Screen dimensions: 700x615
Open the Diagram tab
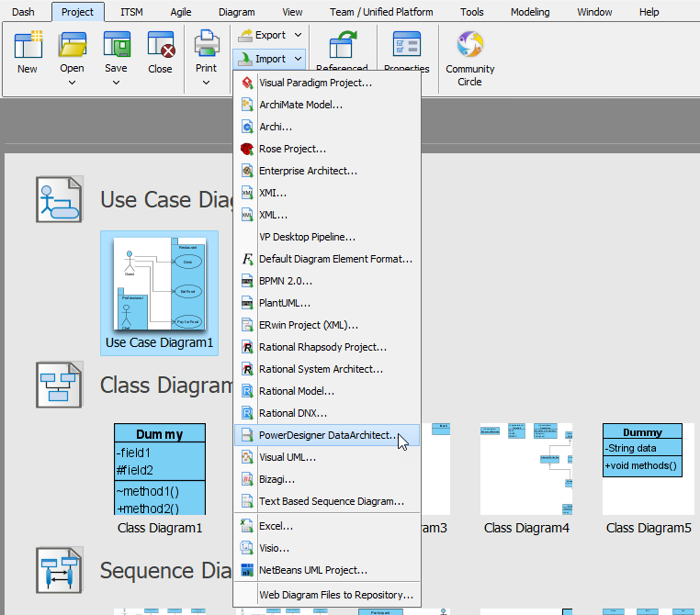(x=237, y=12)
